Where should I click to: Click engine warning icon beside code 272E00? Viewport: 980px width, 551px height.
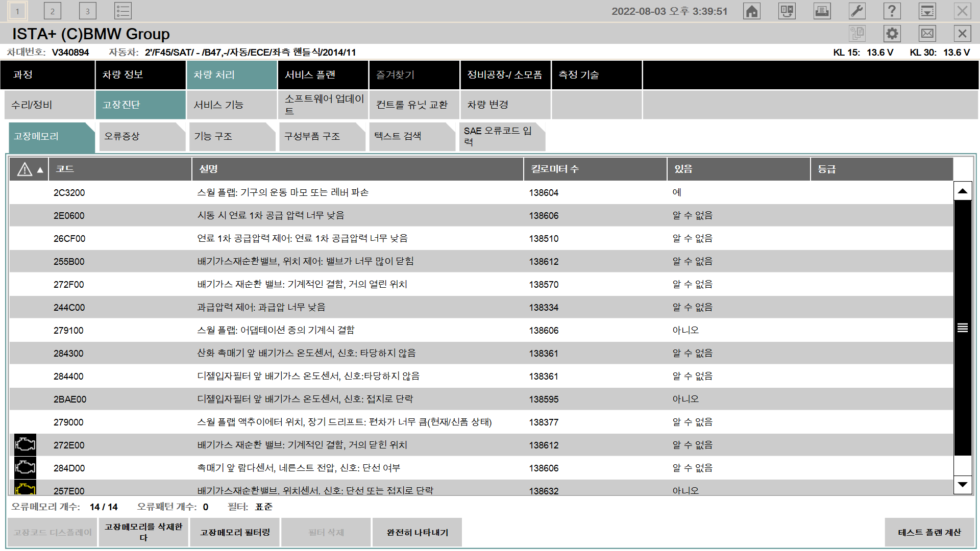[x=25, y=445]
